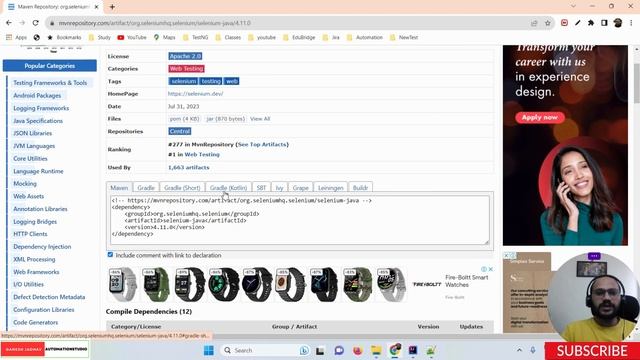This screenshot has width=640, height=360.
Task: Open the Apps bookmark shortcut
Action: [17, 37]
